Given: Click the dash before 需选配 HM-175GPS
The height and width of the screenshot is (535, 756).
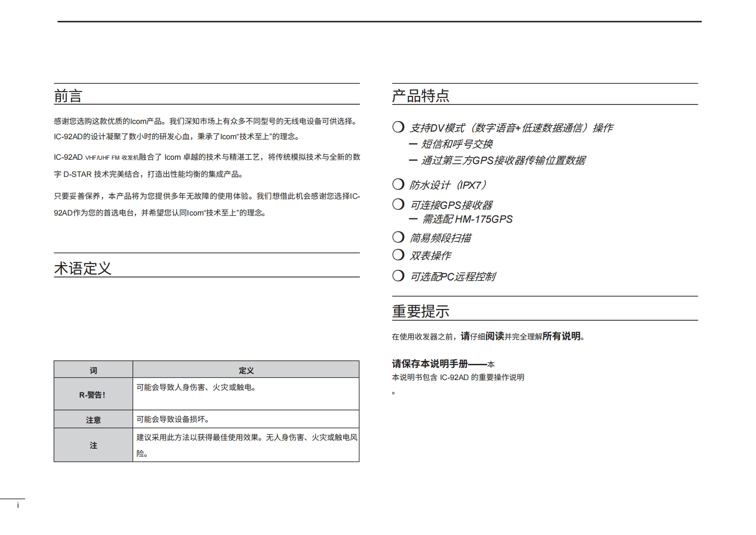Looking at the screenshot, I should tap(413, 219).
